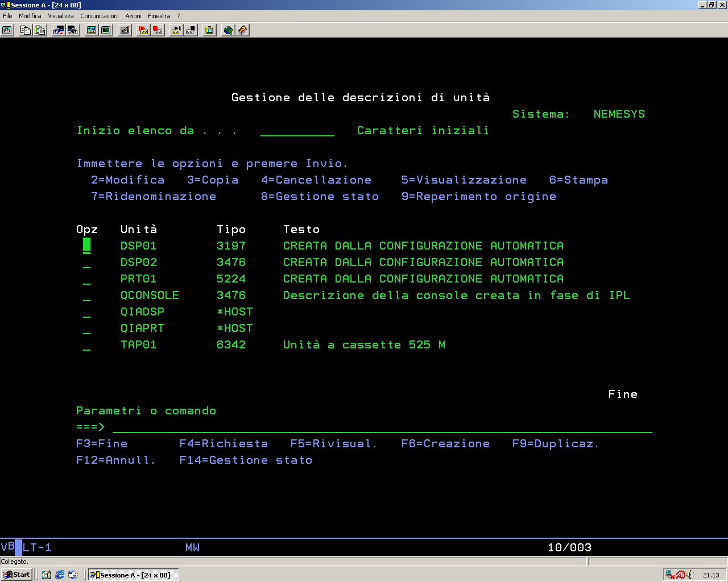Click the F3=Fine function key label
Viewport: 728px width, 582px height.
click(x=102, y=443)
